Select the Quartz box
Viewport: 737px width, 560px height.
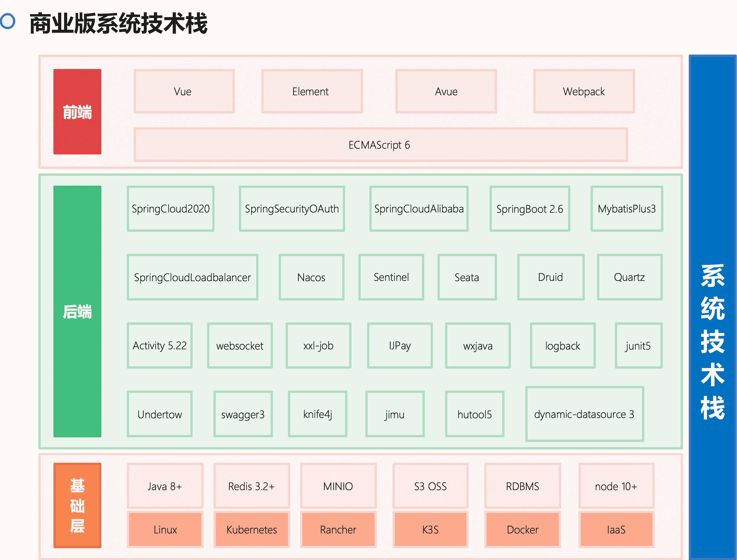click(x=629, y=277)
